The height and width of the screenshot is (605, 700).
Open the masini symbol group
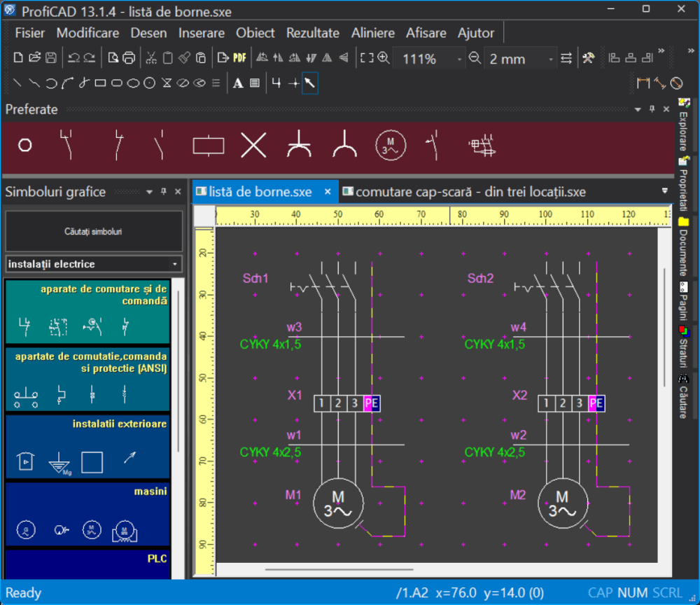point(88,515)
